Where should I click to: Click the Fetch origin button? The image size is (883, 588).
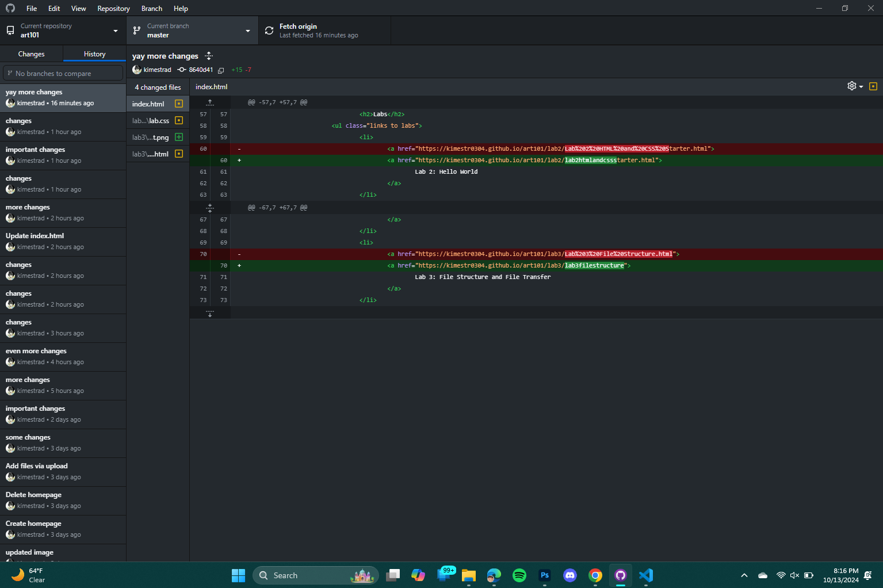(324, 30)
